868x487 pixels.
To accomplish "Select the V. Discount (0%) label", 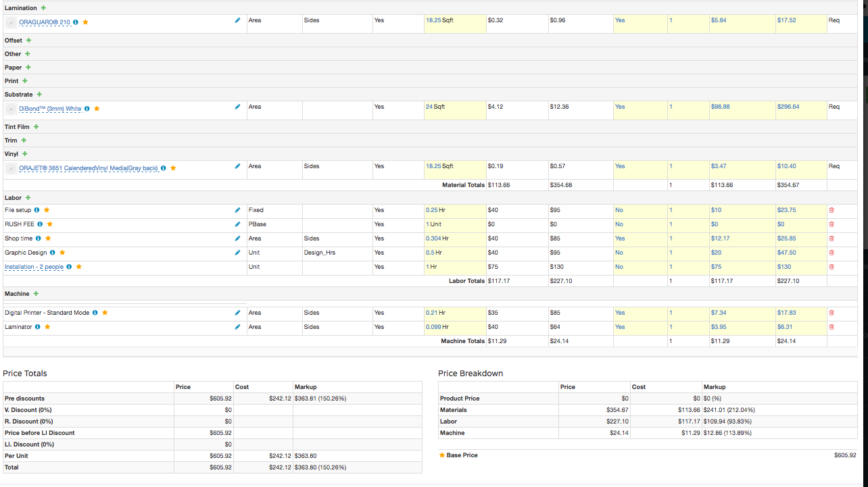I will pos(28,410).
